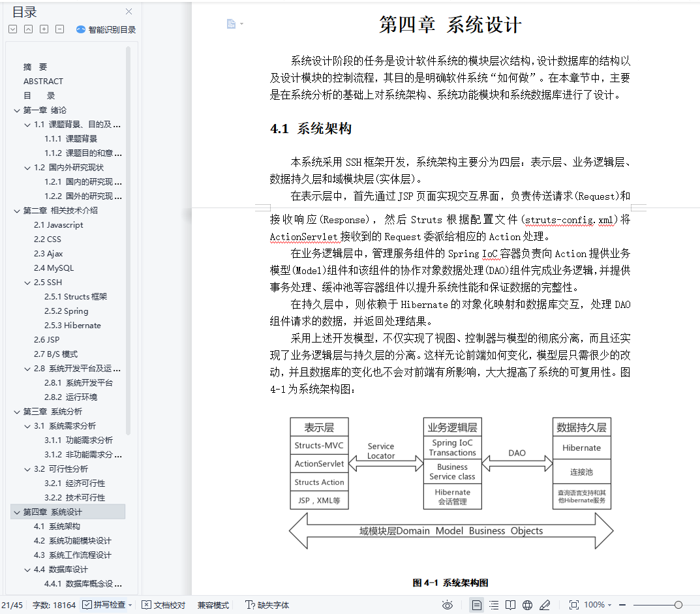Open the dropdown arrow next to the document icon
This screenshot has height=614, width=700.
(241, 23)
